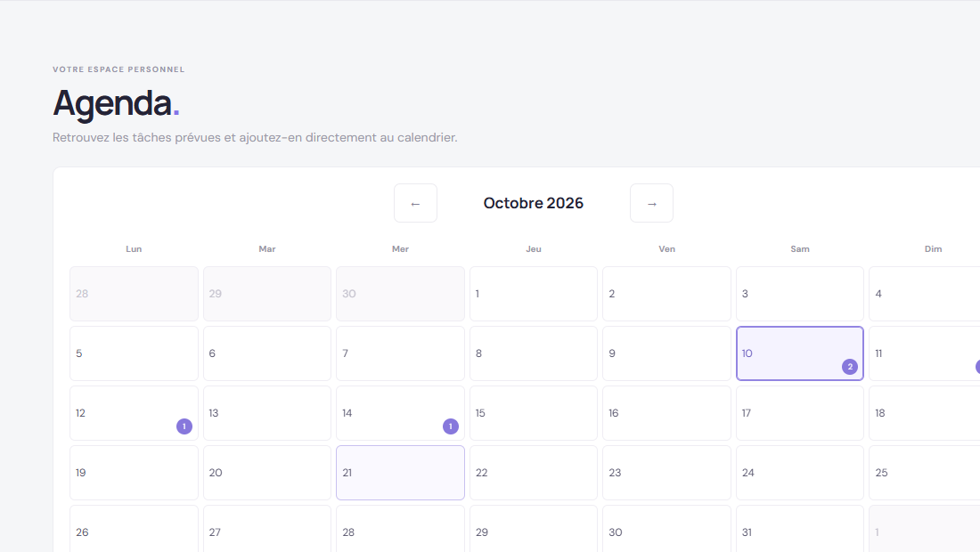Select day 11 in the calendar
980x552 pixels.
point(925,353)
